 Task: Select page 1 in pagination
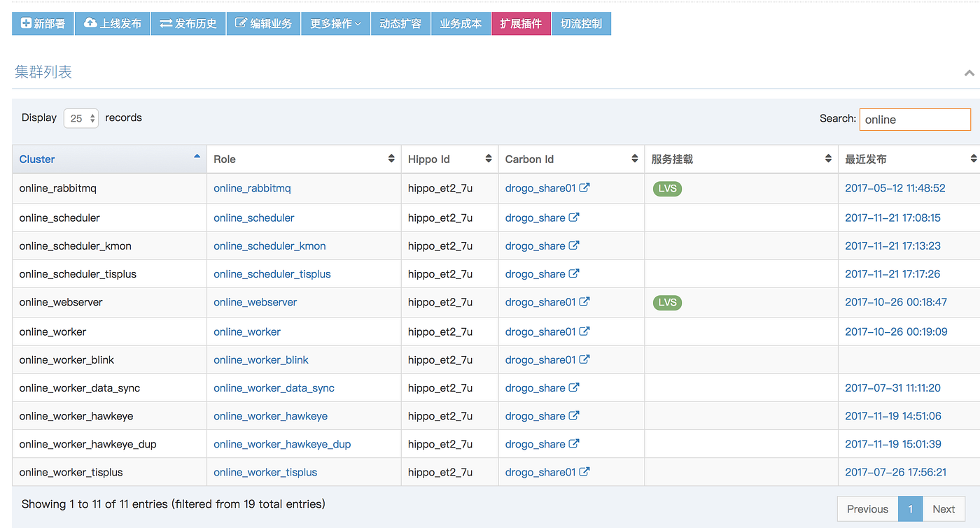911,509
